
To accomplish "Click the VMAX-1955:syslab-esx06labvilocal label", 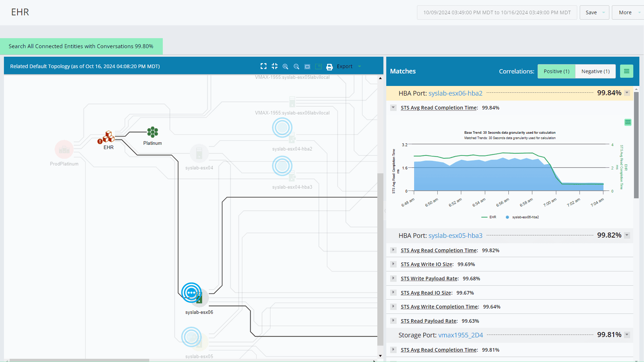I will pyautogui.click(x=292, y=113).
